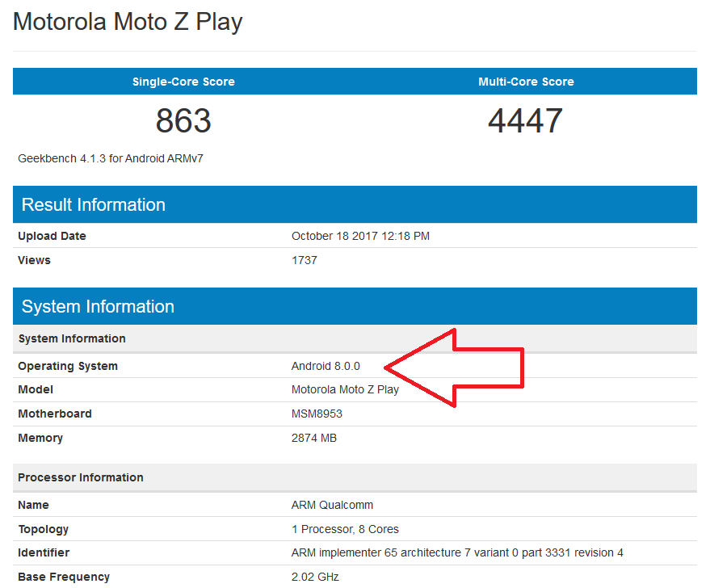Select the "Processor Information" subheader row
Viewport: 710px width, 588px height.
[x=355, y=477]
